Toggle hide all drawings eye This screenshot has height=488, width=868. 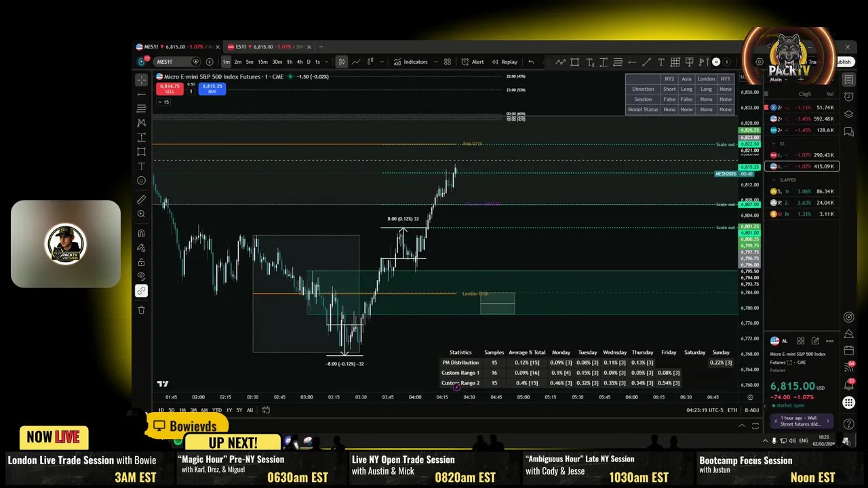point(141,276)
